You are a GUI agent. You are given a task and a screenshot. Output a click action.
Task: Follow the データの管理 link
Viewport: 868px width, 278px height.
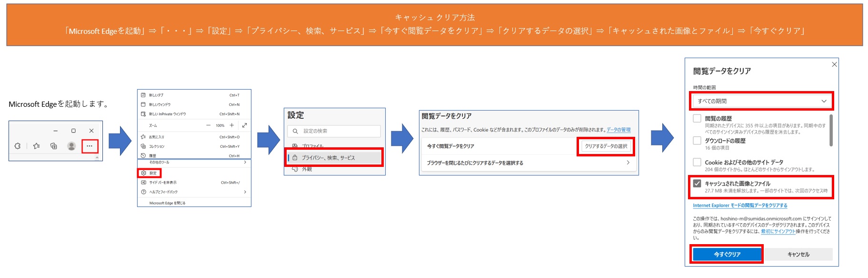click(x=619, y=130)
